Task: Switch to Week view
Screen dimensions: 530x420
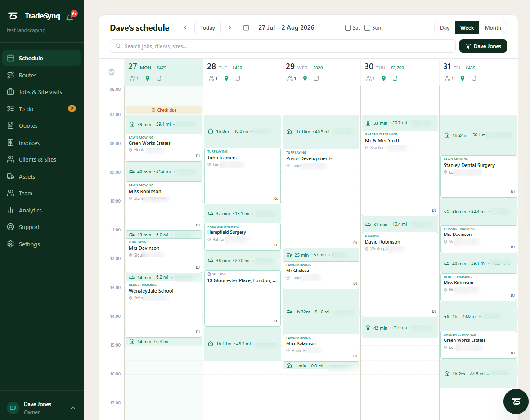Action: [467, 28]
